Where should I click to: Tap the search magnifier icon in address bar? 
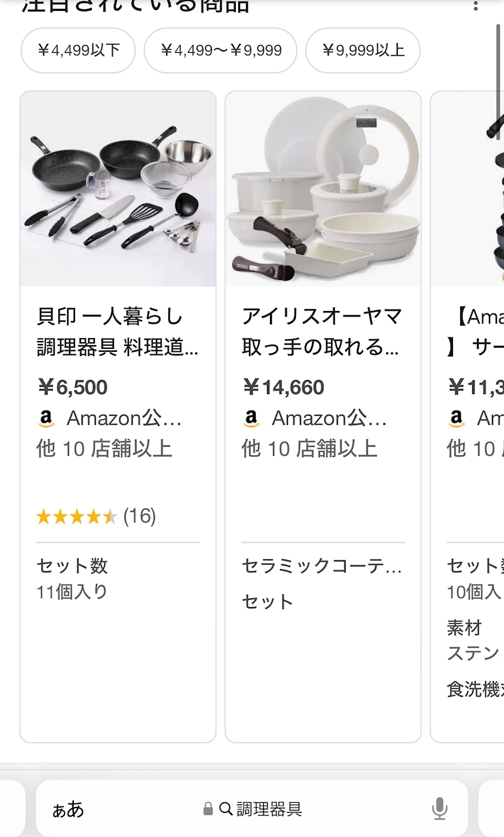(226, 809)
